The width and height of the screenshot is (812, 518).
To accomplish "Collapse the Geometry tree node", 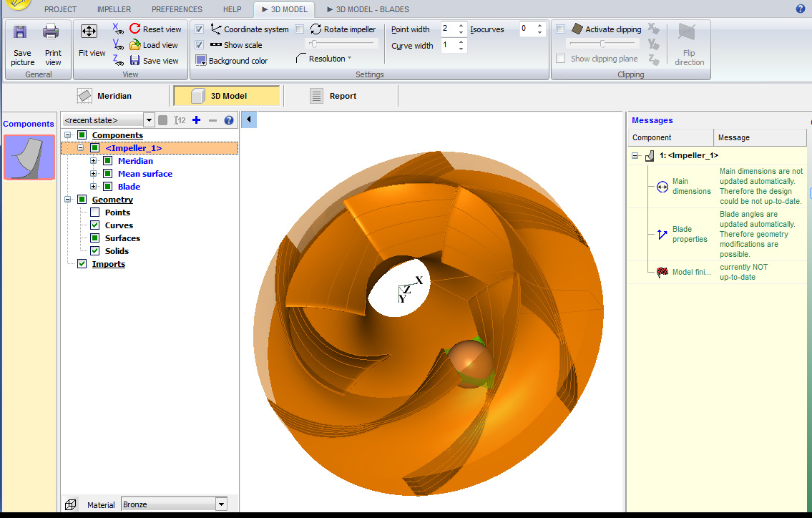I will [x=67, y=200].
